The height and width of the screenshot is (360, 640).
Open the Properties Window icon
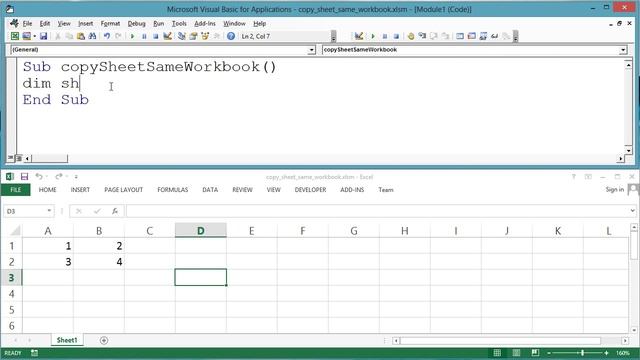193,36
